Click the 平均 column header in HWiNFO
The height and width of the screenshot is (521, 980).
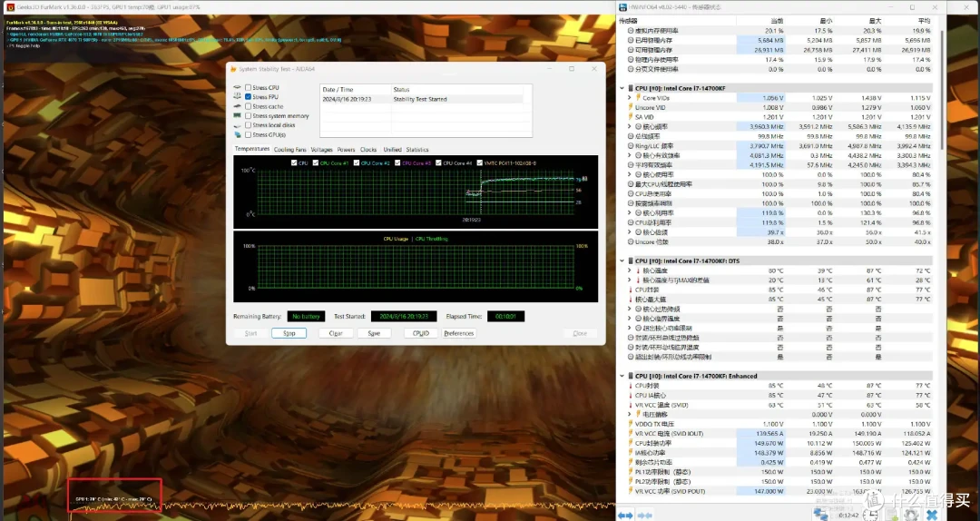point(924,21)
